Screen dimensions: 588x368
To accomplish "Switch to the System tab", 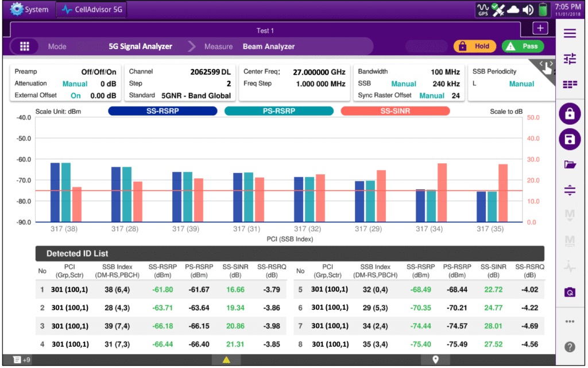I will 29,10.
